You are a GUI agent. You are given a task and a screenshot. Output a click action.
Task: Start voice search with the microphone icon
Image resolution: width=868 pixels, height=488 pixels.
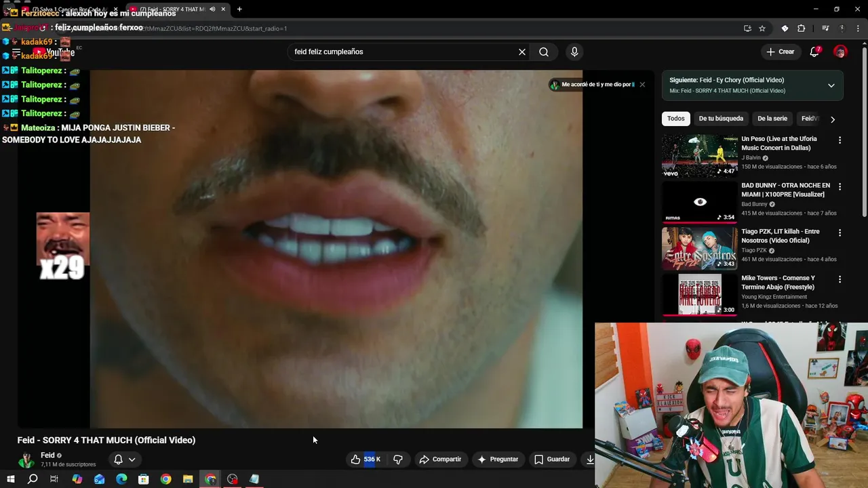tap(574, 52)
